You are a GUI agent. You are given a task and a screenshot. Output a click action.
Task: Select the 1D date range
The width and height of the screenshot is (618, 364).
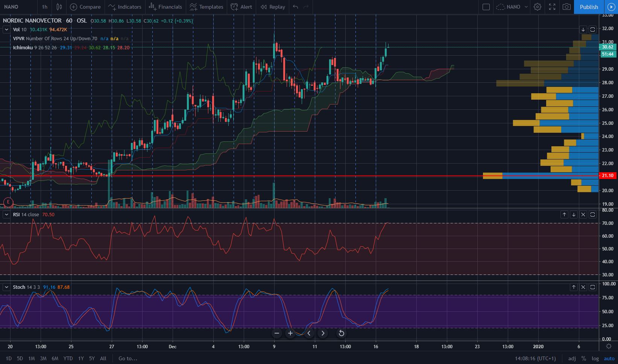(9, 358)
